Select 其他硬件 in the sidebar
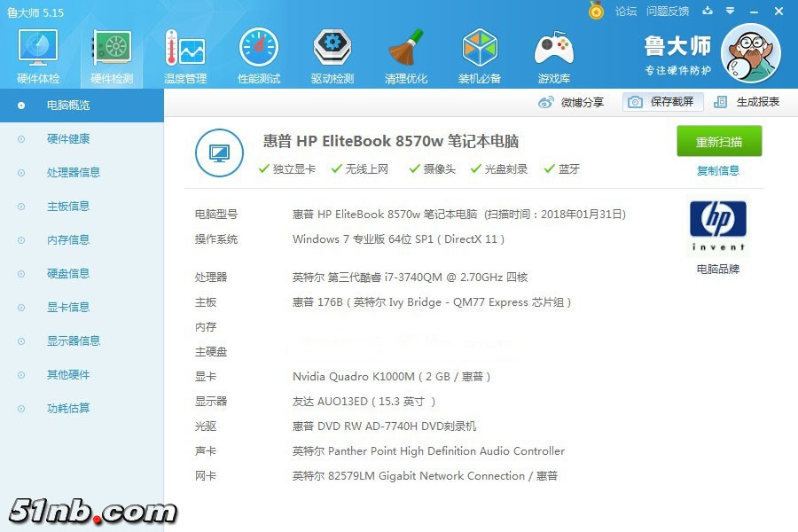The height and width of the screenshot is (532, 798). tap(67, 375)
